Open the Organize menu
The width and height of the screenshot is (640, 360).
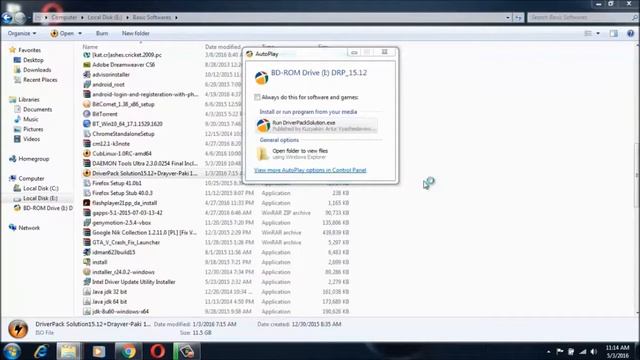pos(22,33)
